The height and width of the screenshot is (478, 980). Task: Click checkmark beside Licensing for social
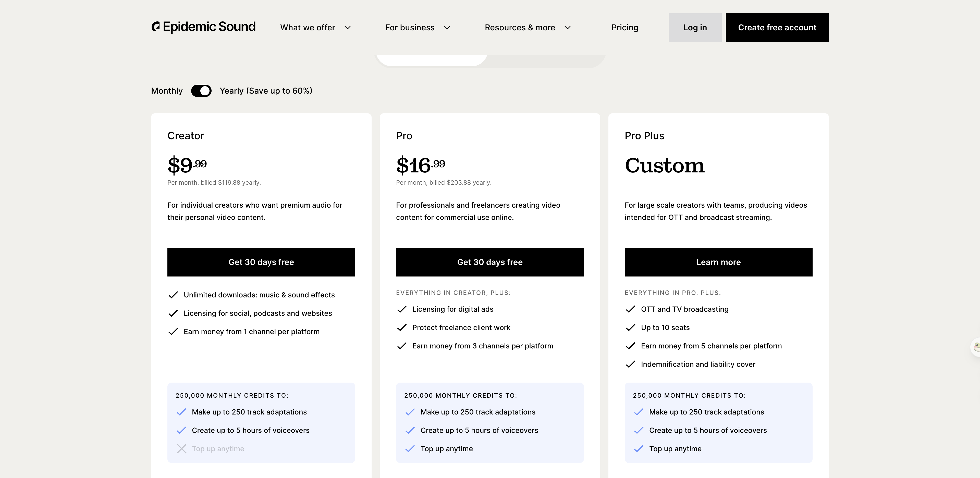click(x=173, y=313)
